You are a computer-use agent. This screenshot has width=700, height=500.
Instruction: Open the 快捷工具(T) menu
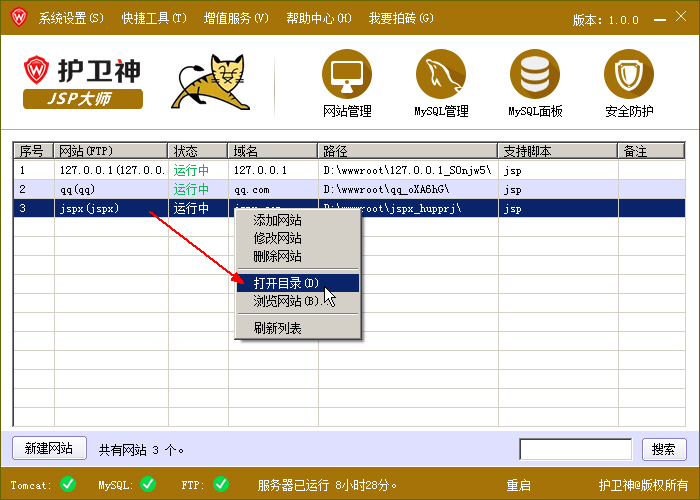(x=154, y=18)
